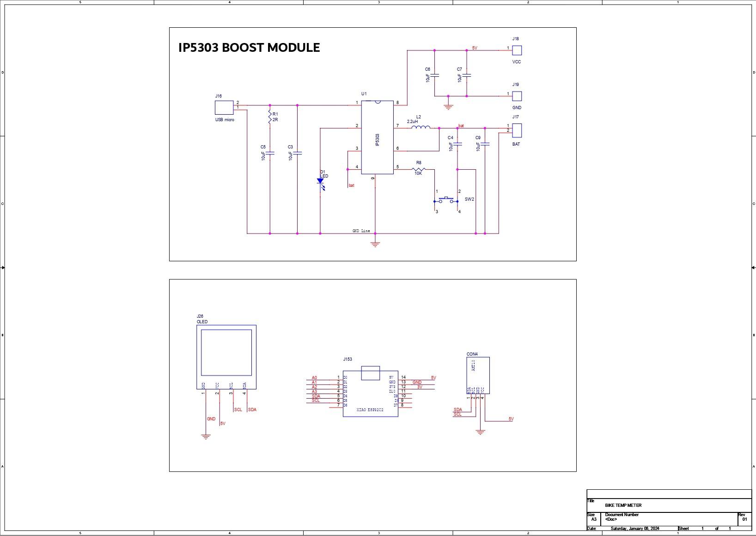The height and width of the screenshot is (536, 756).
Task: Click ground symbol below C6 and C7
Action: (448, 106)
